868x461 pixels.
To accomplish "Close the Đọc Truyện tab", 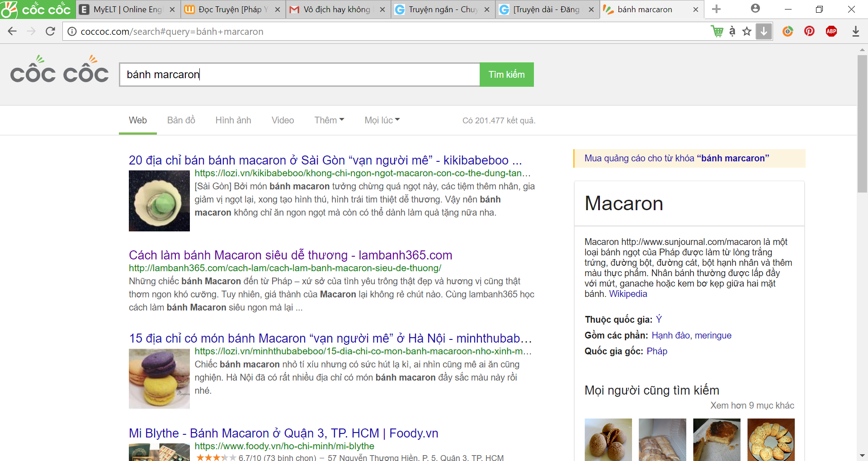I will pos(278,9).
